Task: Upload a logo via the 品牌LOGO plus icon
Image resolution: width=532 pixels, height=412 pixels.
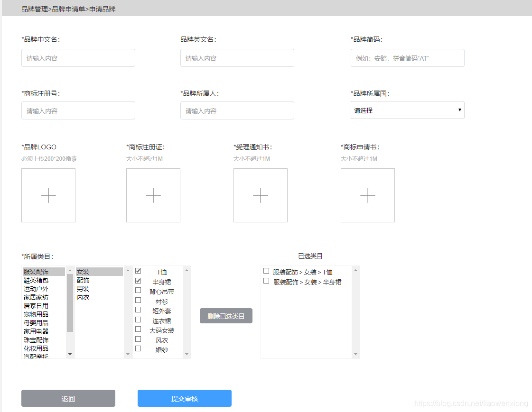Action: (48, 195)
